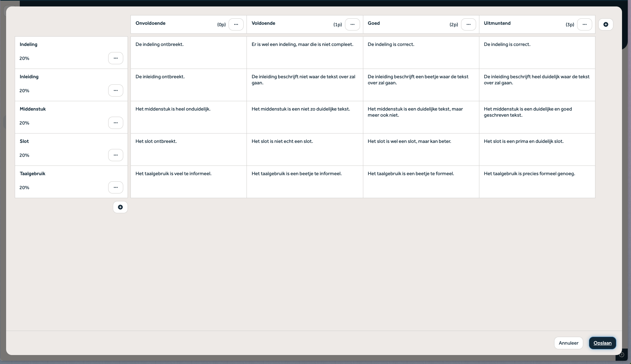631x364 pixels.
Task: Edit cell 'Het taalgebruik is een beetje te formeel.'
Action: pos(421,182)
